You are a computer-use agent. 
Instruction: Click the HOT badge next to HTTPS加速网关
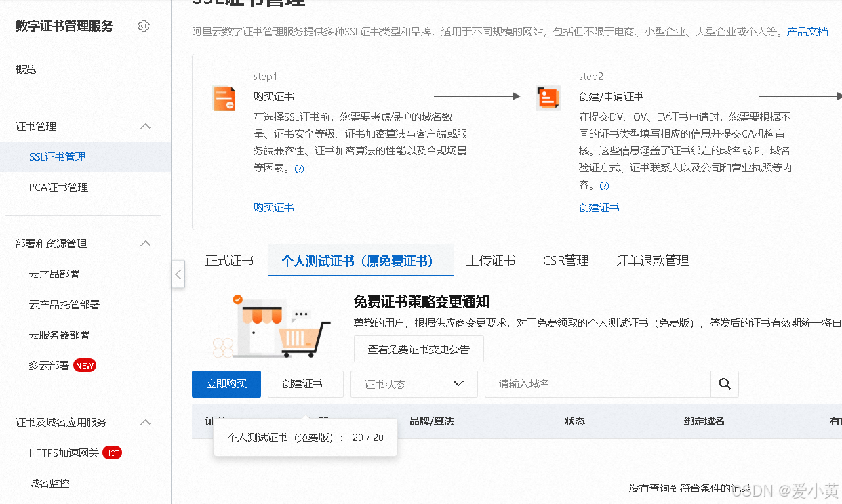point(112,453)
